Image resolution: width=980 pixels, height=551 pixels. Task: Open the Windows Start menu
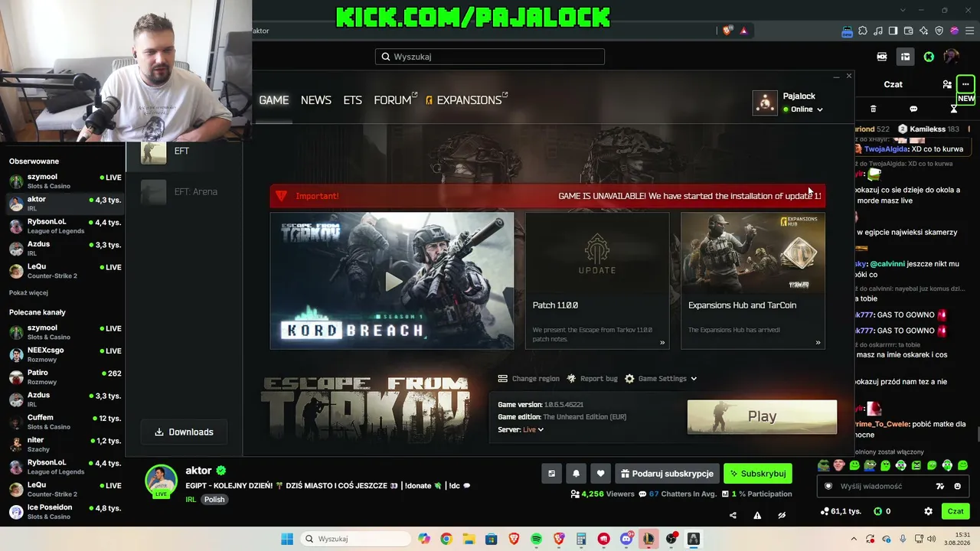(287, 539)
